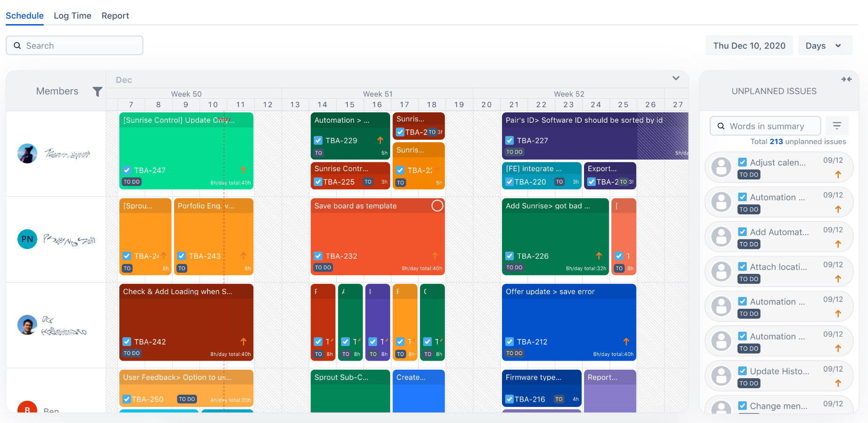Select the blue Offer update task card
Image resolution: width=868 pixels, height=423 pixels.
568,316
